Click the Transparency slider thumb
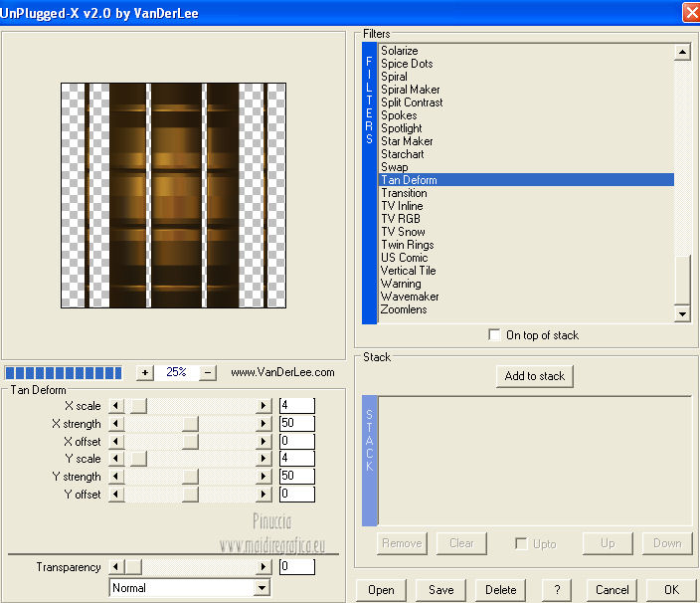Viewport: 700px width, 603px height. (x=133, y=567)
